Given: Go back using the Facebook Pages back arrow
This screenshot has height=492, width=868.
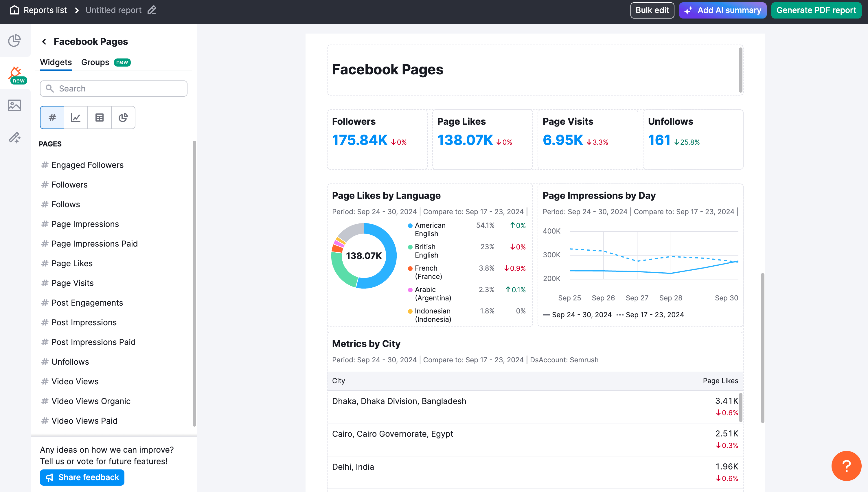Looking at the screenshot, I should tap(44, 41).
